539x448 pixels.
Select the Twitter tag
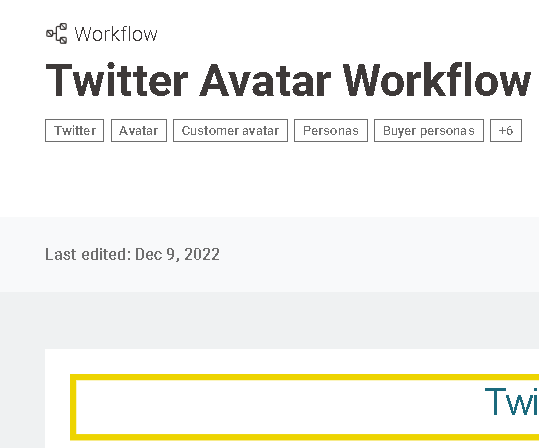75,131
